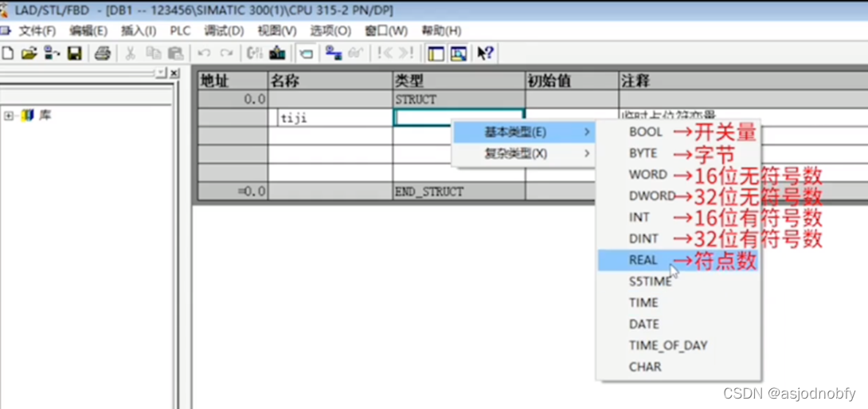Expand 复杂类型(X) submenu
Image resolution: width=868 pixels, height=409 pixels.
524,154
